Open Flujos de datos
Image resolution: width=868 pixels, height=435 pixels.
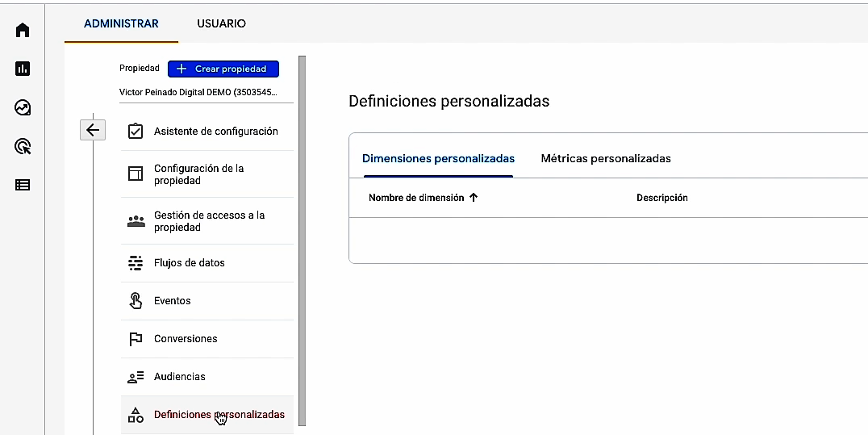[207, 262]
